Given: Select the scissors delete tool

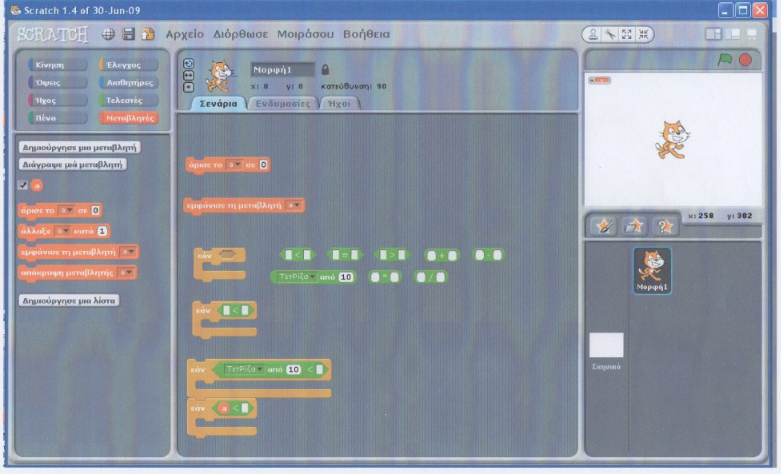Looking at the screenshot, I should click(x=610, y=34).
